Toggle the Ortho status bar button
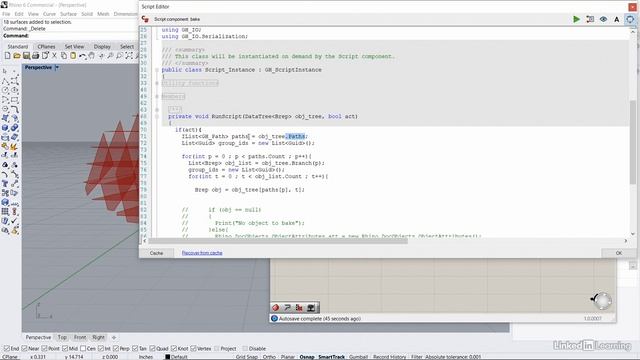The image size is (640, 360). [269, 357]
